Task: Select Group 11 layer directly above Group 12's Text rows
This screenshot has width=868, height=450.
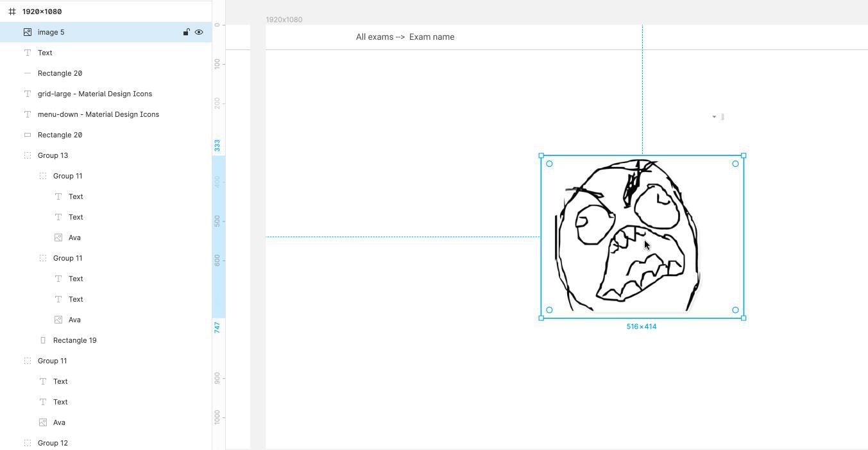Action: (52, 361)
